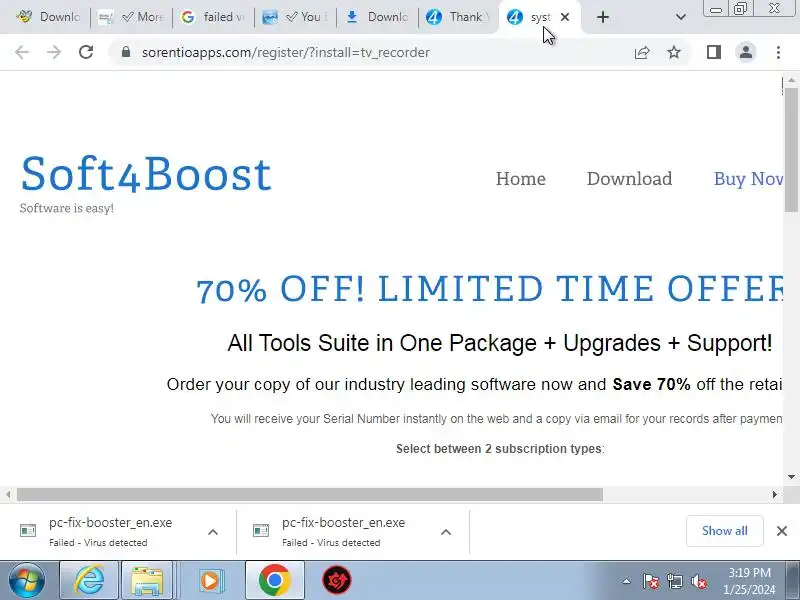Click the second pc-fix-booster_en.exe file icon
The image size is (800, 600).
pos(261,531)
